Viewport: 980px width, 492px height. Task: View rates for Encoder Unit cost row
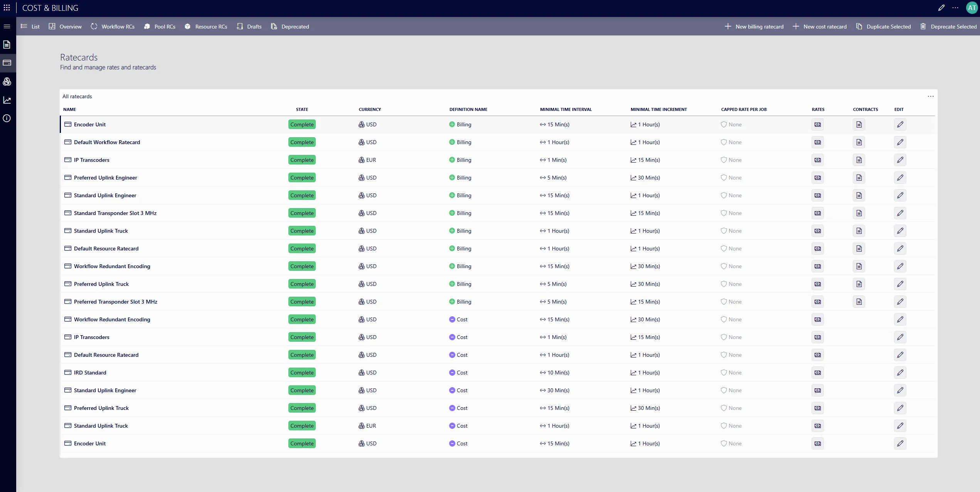click(818, 443)
